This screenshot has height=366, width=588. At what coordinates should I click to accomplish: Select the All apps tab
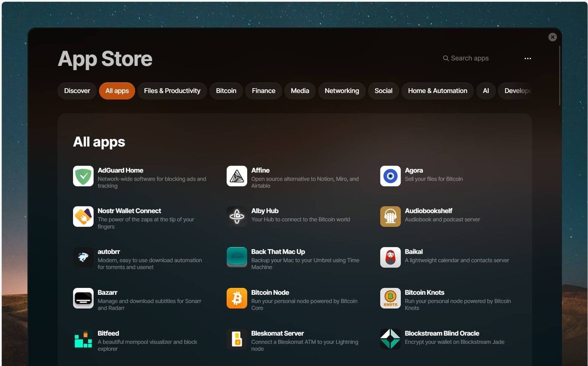117,91
